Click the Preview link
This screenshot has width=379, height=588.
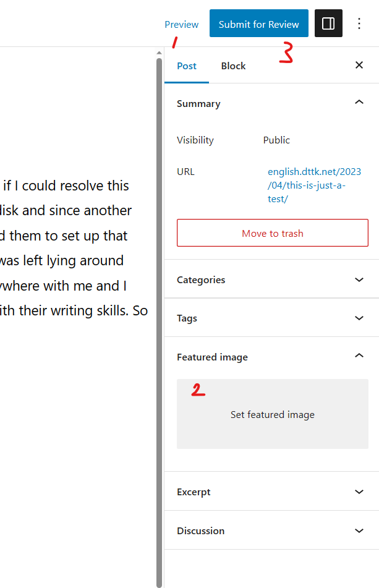(x=181, y=25)
